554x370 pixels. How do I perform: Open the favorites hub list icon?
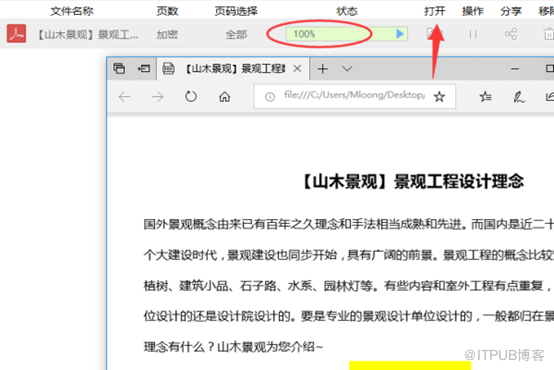tap(485, 96)
